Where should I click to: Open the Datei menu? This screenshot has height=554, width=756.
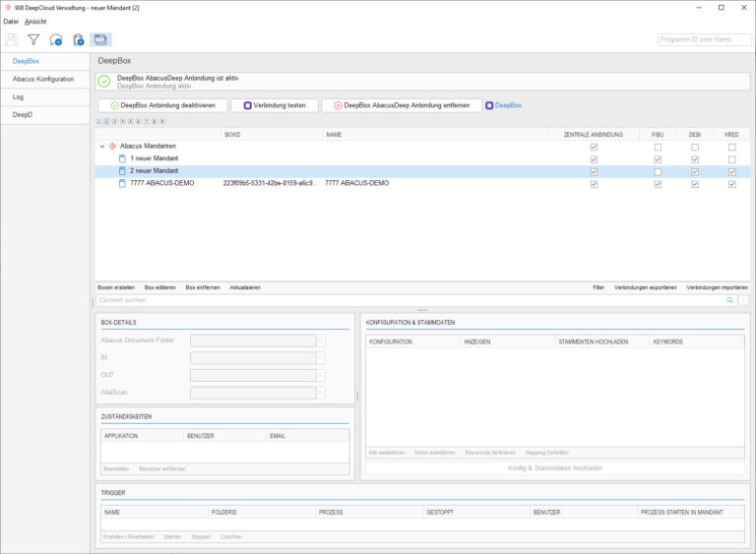tap(11, 21)
